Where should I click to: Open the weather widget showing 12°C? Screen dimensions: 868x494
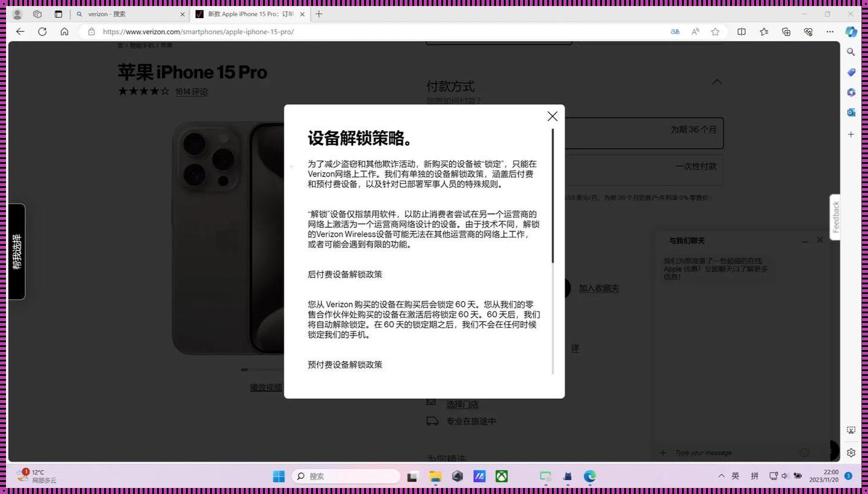(37, 476)
